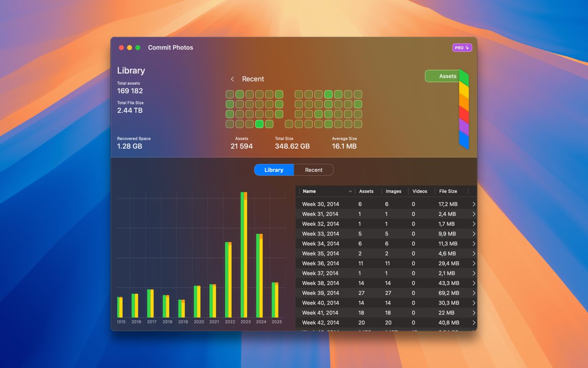588x368 pixels.
Task: Click the "17,2 MB" file size cell
Action: (449, 204)
